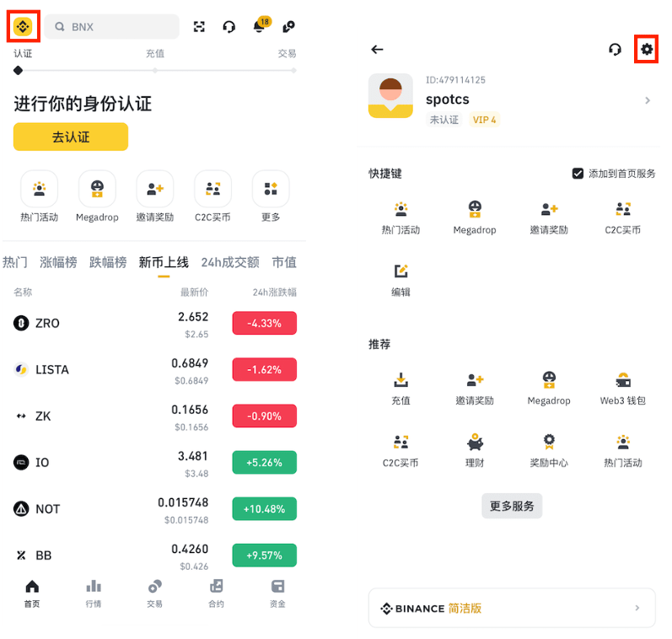Open the Binance logo profile menu

coord(23,27)
